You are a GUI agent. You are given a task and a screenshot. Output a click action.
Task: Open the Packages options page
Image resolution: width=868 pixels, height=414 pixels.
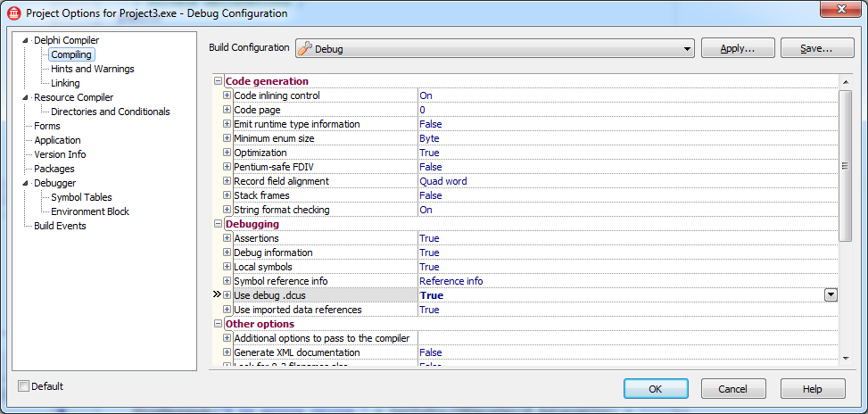point(54,169)
